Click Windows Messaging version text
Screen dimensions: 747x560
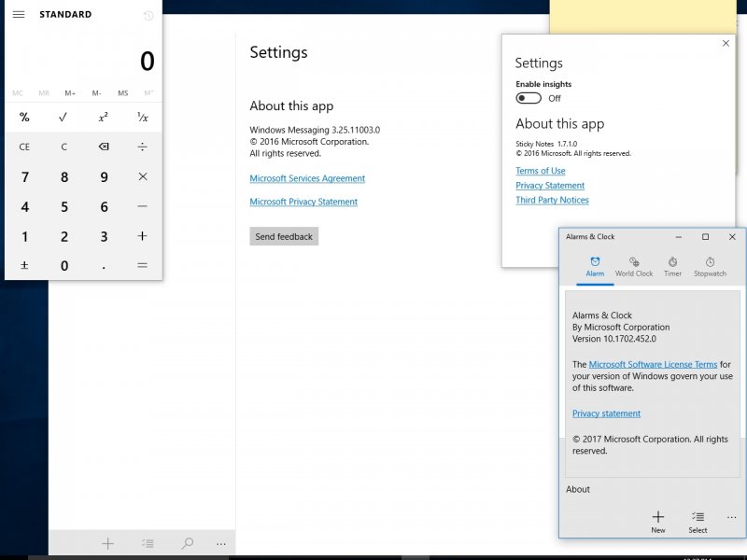(315, 130)
